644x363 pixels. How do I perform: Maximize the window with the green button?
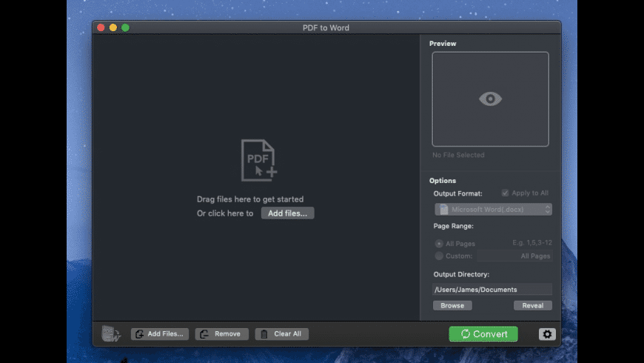tap(125, 27)
